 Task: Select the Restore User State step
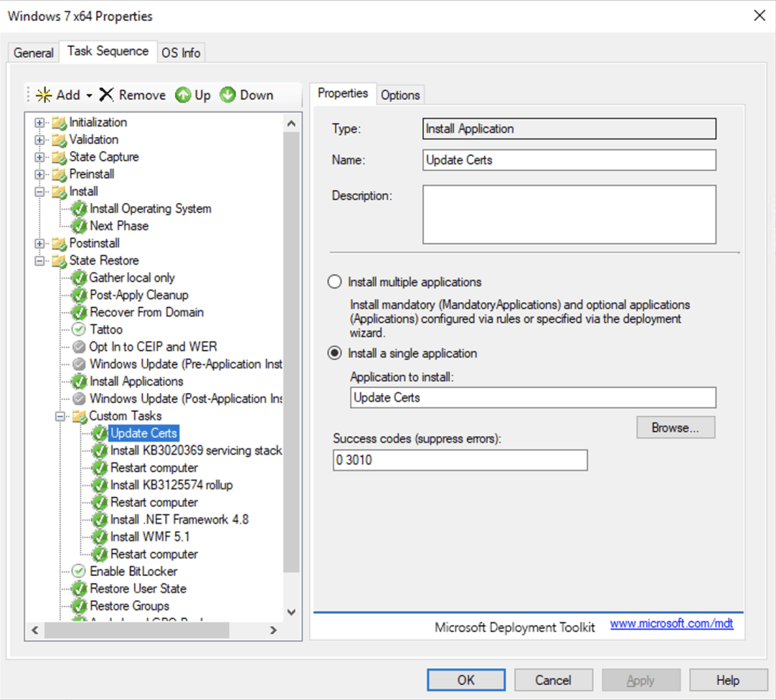click(x=137, y=589)
